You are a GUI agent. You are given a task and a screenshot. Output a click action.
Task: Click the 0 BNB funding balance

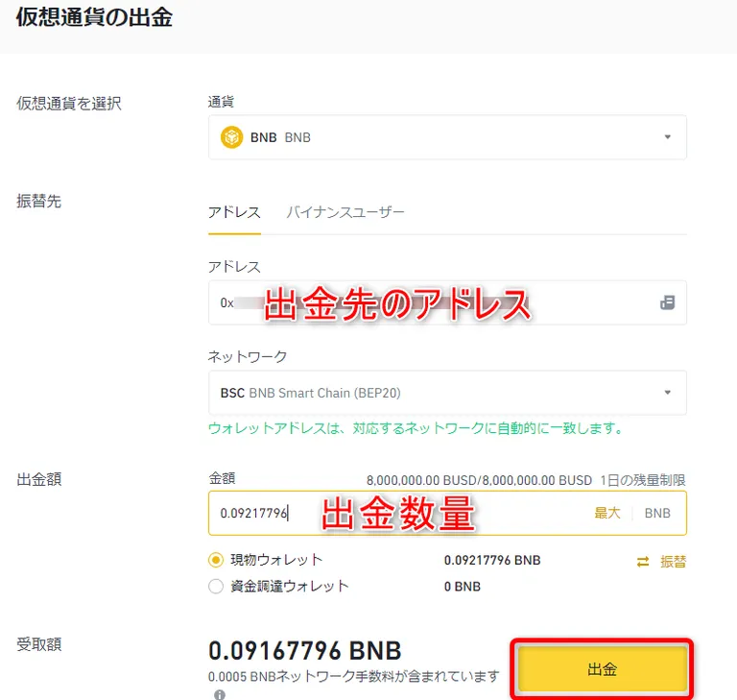[x=463, y=587]
